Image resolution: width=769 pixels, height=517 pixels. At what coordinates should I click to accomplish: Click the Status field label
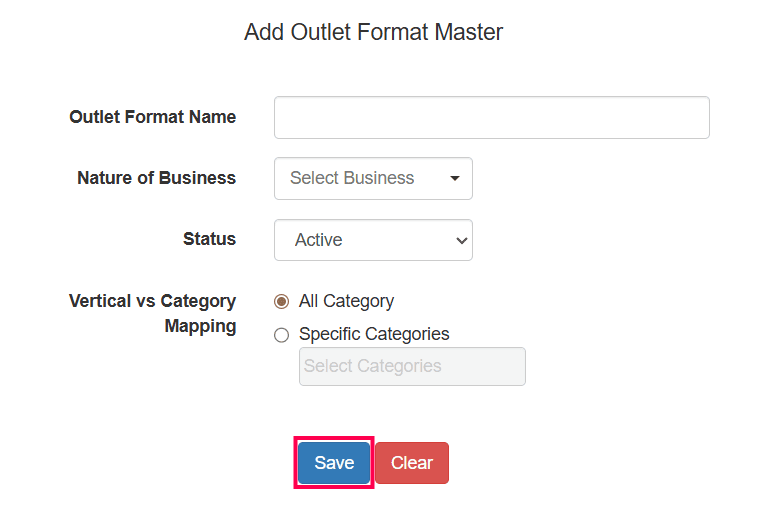[x=209, y=239]
